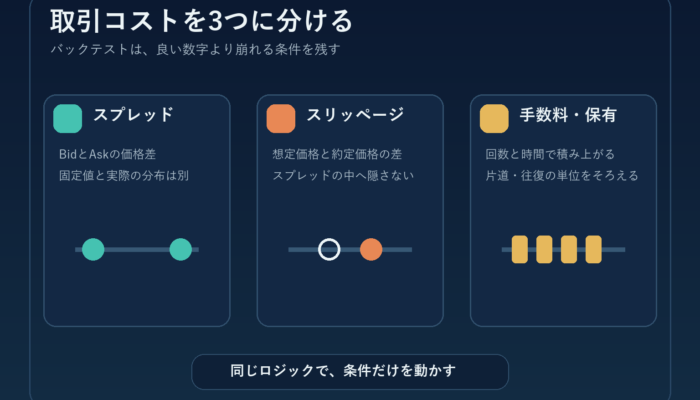This screenshot has width=700, height=400.
Task: Select the right teal dot on spread line
Action: [x=181, y=250]
